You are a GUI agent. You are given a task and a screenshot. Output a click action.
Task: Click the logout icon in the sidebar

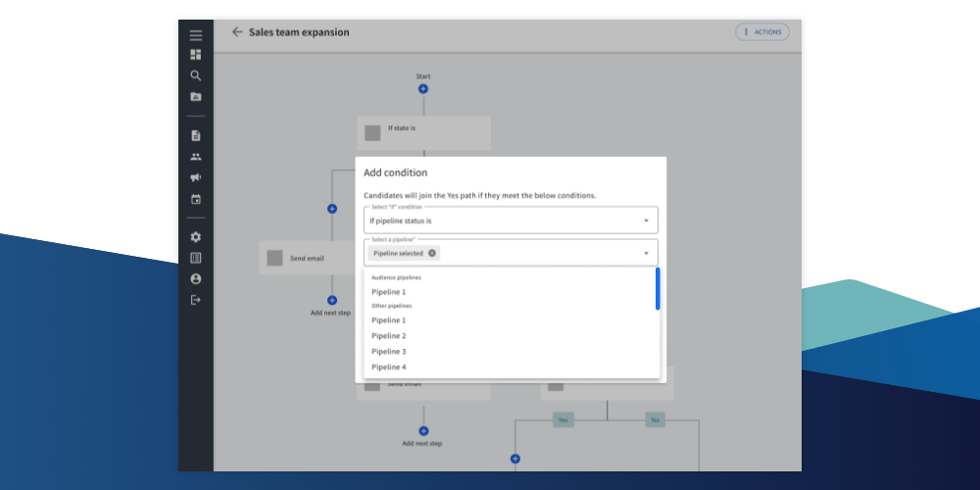tap(196, 300)
